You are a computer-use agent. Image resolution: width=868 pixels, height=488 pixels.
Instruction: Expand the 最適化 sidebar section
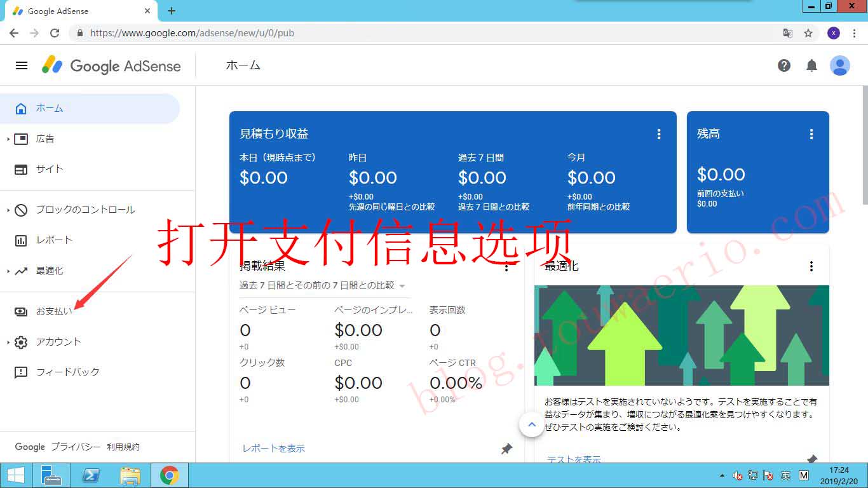pos(8,271)
